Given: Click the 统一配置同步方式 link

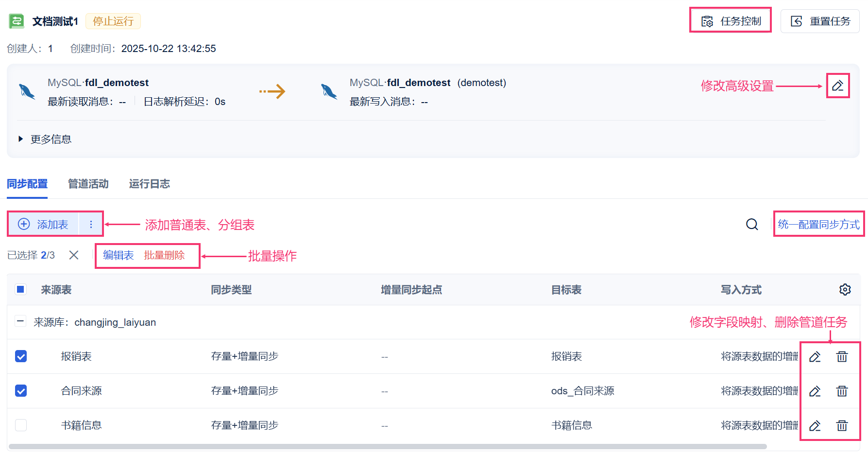Looking at the screenshot, I should (x=818, y=224).
